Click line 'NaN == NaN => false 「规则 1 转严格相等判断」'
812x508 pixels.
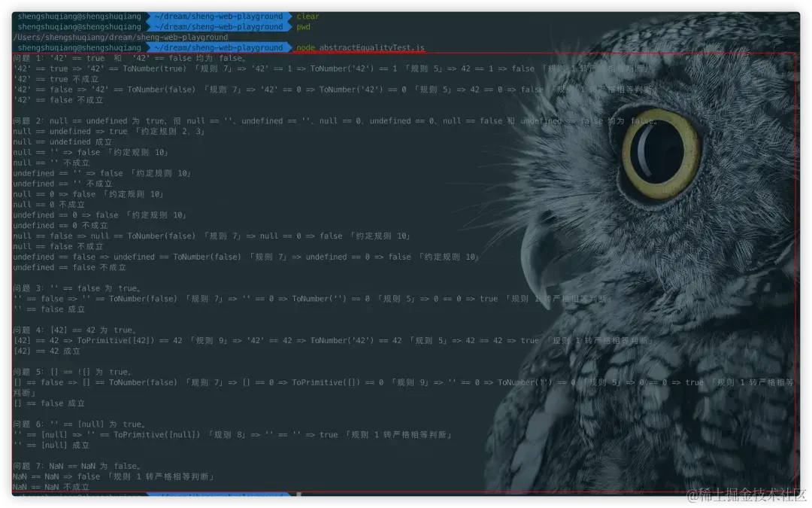coord(114,476)
